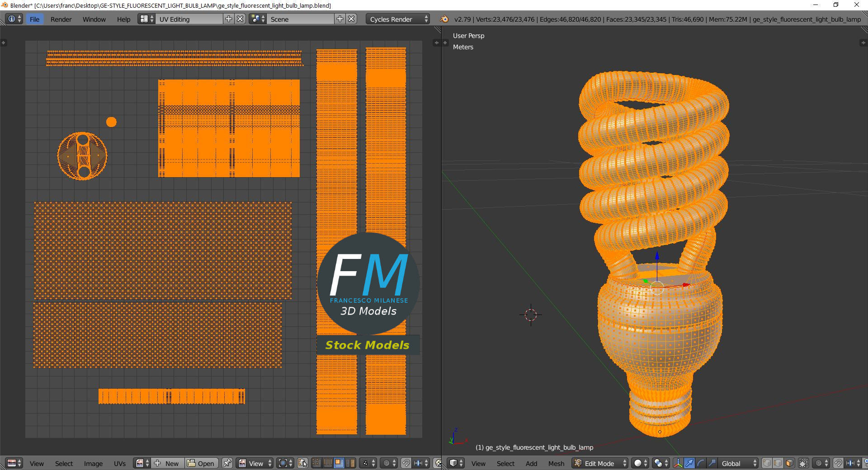868x470 pixels.
Task: Browse images to link in UV editor
Action: coord(142,463)
